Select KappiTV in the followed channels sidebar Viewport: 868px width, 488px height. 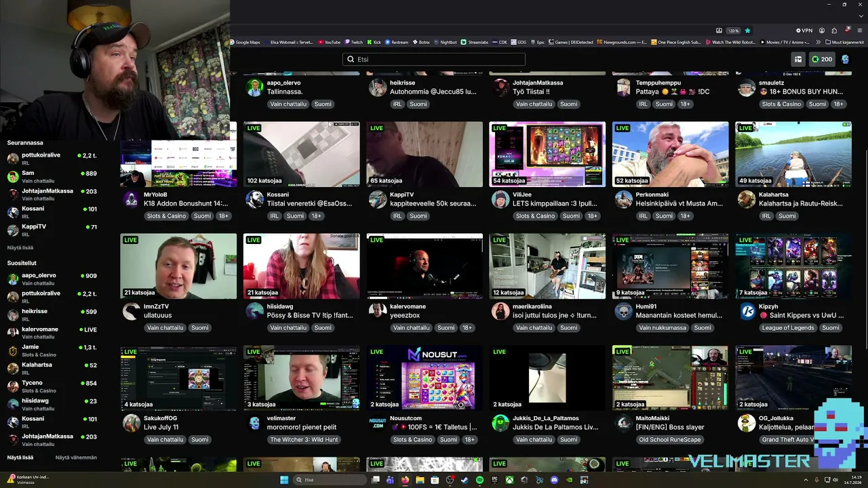[x=52, y=230]
